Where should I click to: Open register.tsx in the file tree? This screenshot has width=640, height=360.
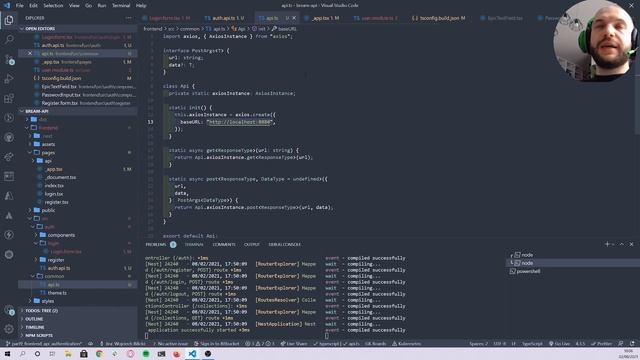(56, 202)
